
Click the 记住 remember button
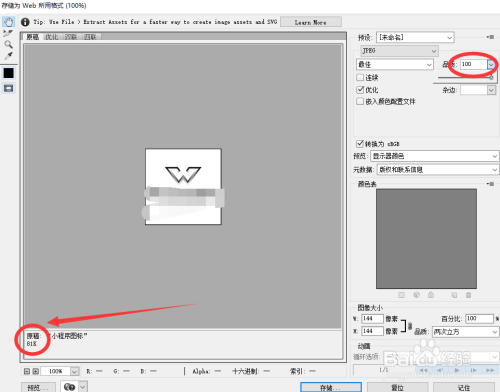coord(464,387)
